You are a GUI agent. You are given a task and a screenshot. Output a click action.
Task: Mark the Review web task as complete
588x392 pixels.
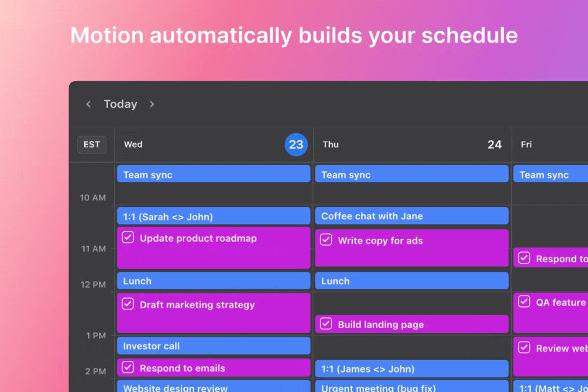coord(524,347)
